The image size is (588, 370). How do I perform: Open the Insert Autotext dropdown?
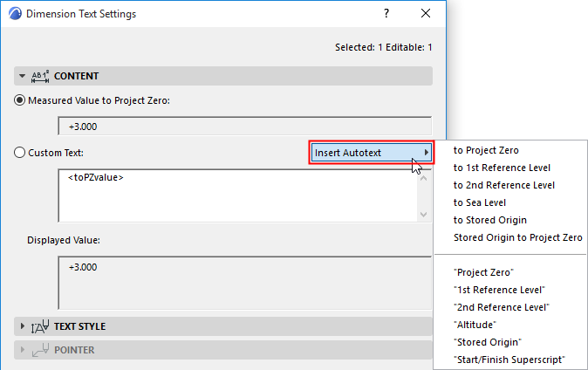[x=373, y=153]
